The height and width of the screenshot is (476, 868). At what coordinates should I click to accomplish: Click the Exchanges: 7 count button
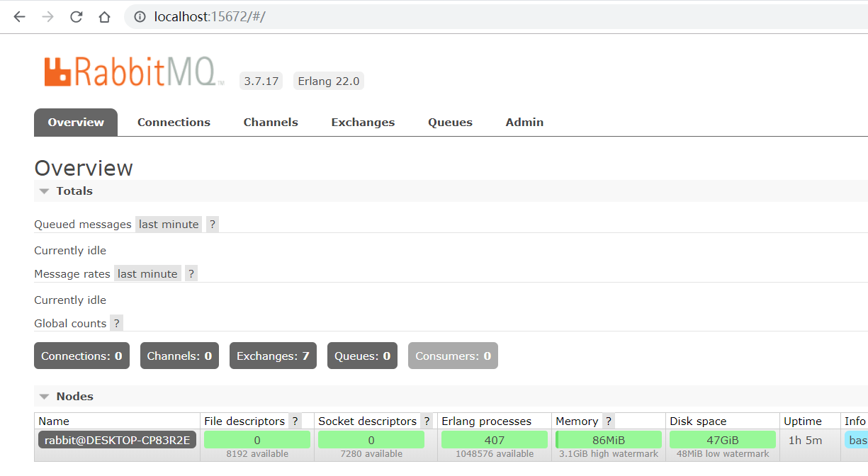(x=273, y=356)
